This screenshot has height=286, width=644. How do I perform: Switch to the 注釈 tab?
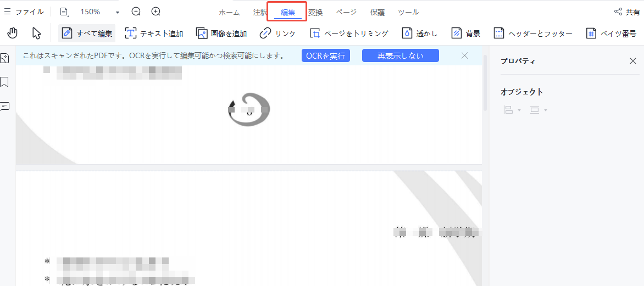(260, 12)
